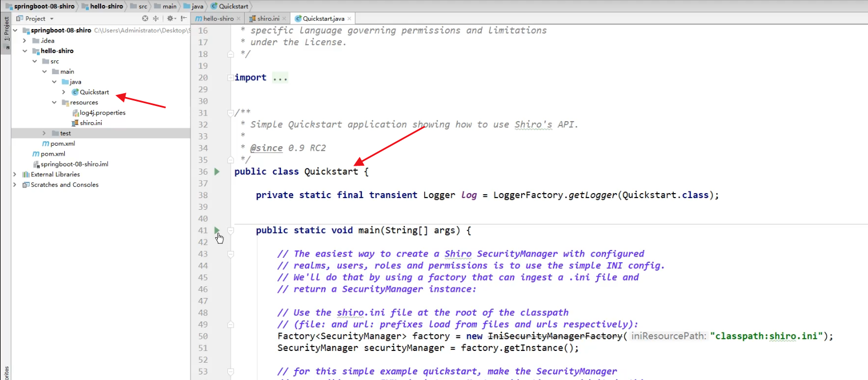
Task: Select the test folder row
Action: 101,133
